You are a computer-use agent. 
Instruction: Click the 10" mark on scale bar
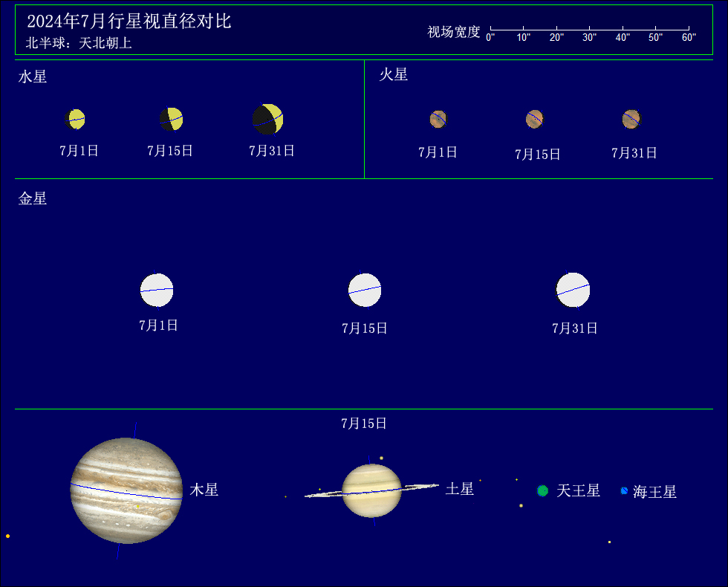tap(523, 38)
